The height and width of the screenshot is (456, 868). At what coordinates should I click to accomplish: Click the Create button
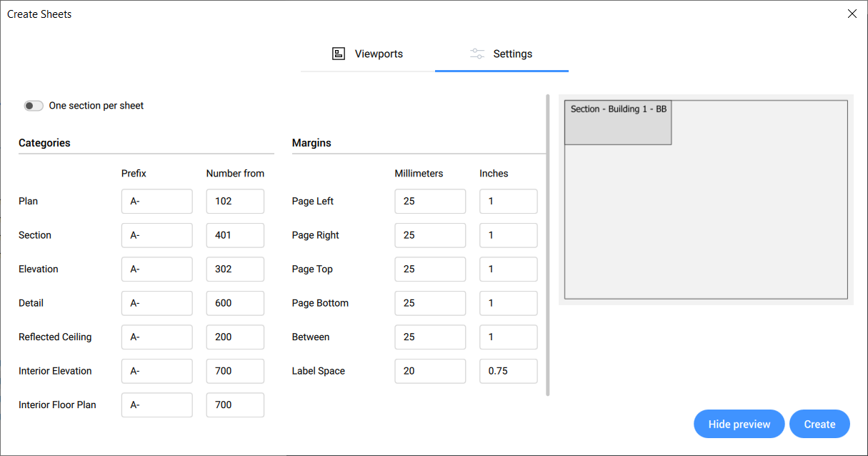coord(819,424)
